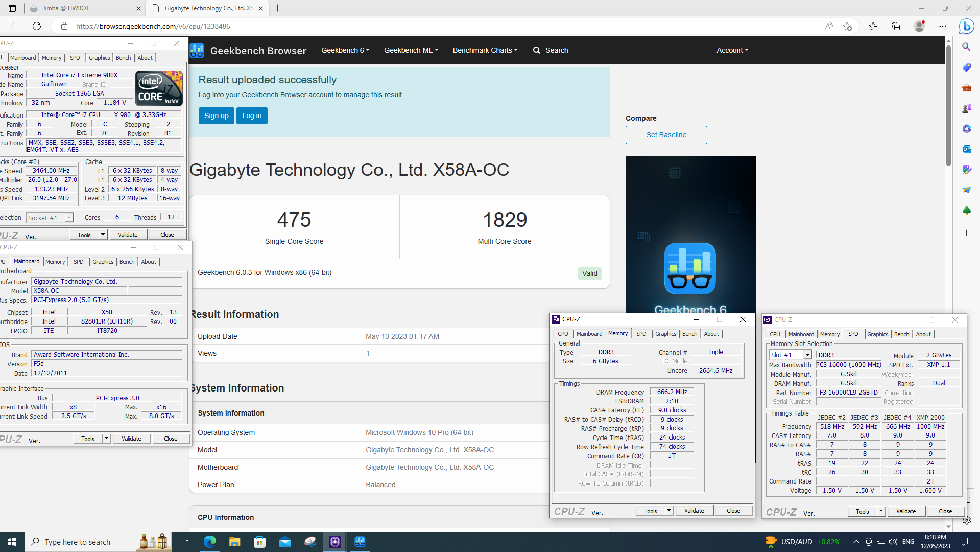Open Microsoft Store from taskbar

259,542
